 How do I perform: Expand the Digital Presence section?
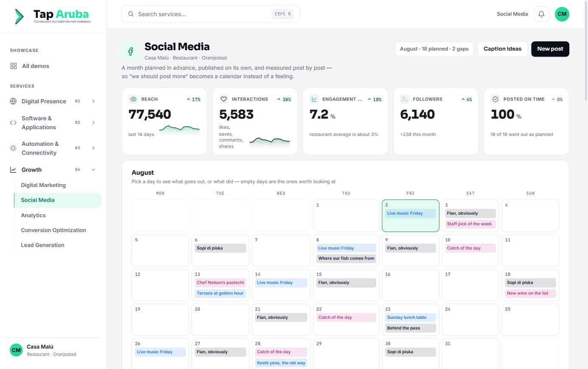[x=53, y=101]
